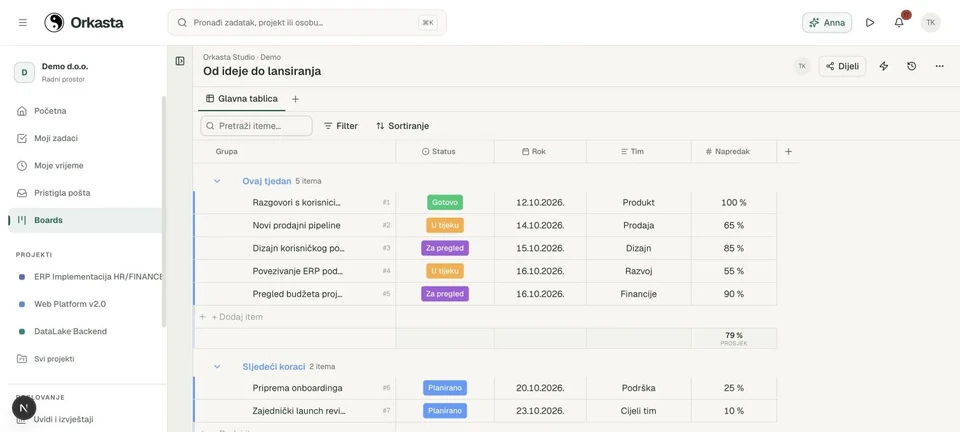Open Moji zadaci in sidebar

[x=85, y=138]
